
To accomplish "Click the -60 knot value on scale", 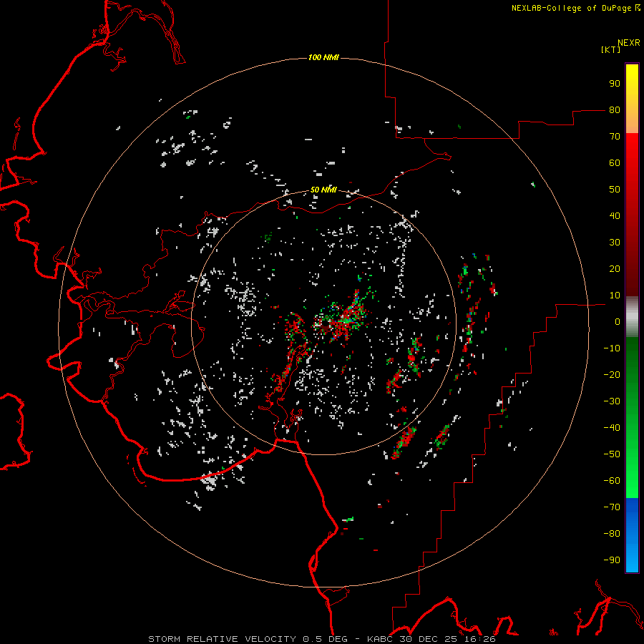I will [612, 481].
